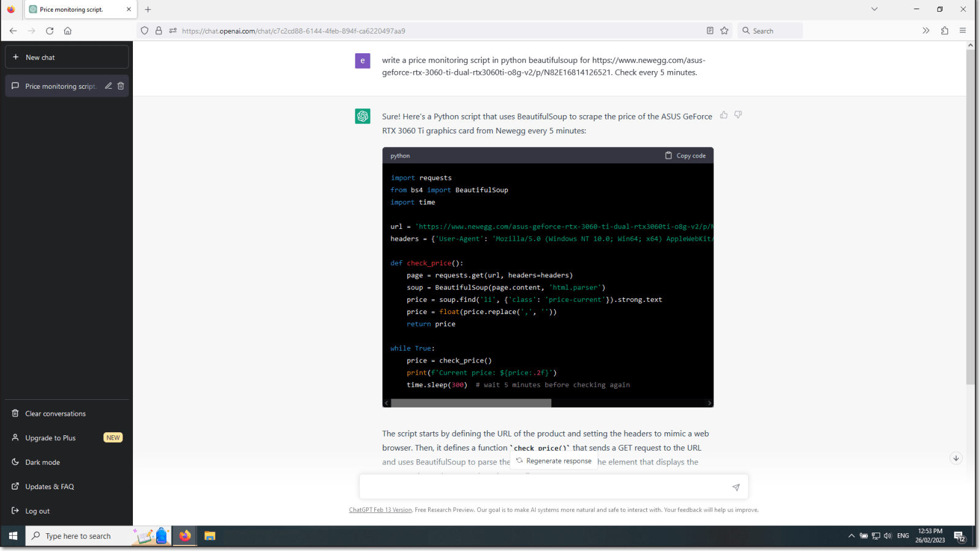Select the Price monitoring script tab
This screenshot has width=980, height=551.
tap(81, 9)
